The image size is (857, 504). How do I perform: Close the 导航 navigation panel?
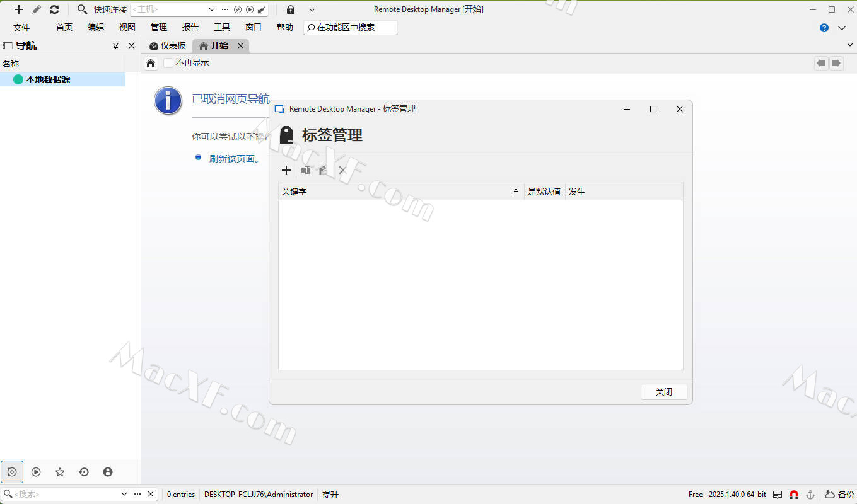pyautogui.click(x=131, y=45)
